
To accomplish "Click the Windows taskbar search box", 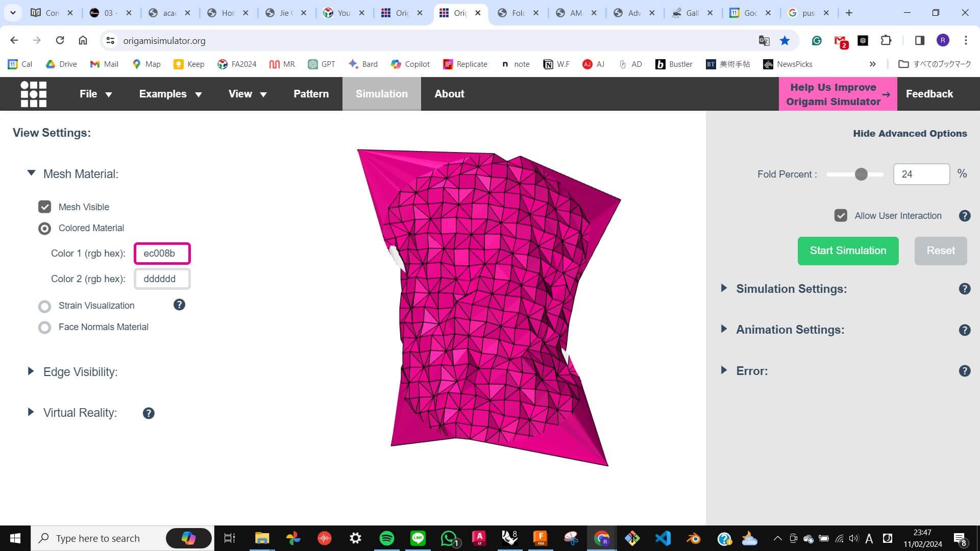I will click(x=122, y=538).
